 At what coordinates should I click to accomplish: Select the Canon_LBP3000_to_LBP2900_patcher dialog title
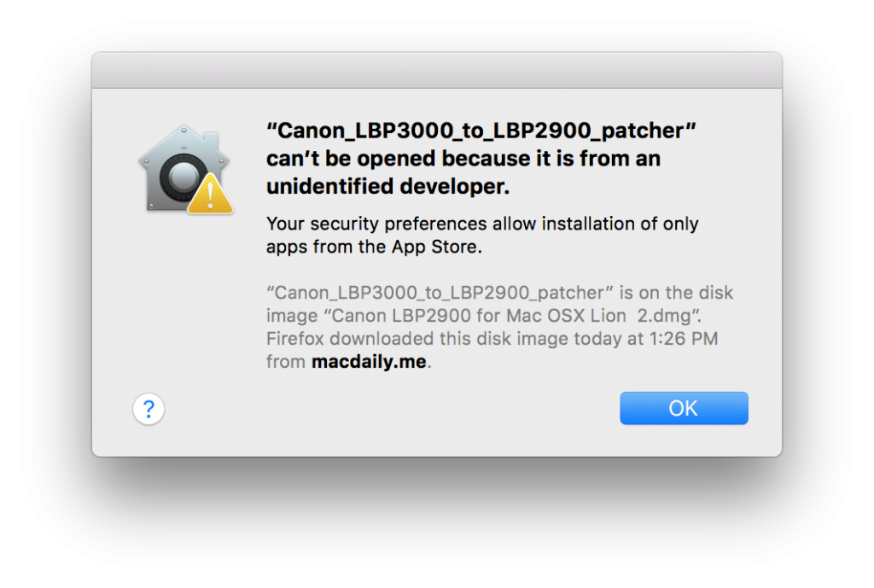pyautogui.click(x=482, y=131)
